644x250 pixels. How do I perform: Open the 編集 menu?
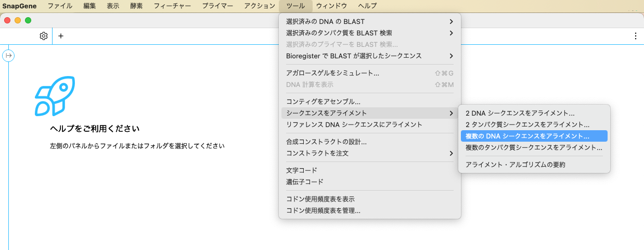click(x=89, y=6)
